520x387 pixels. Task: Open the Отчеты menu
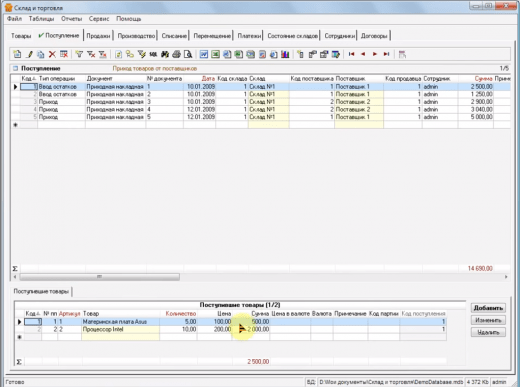click(x=71, y=19)
